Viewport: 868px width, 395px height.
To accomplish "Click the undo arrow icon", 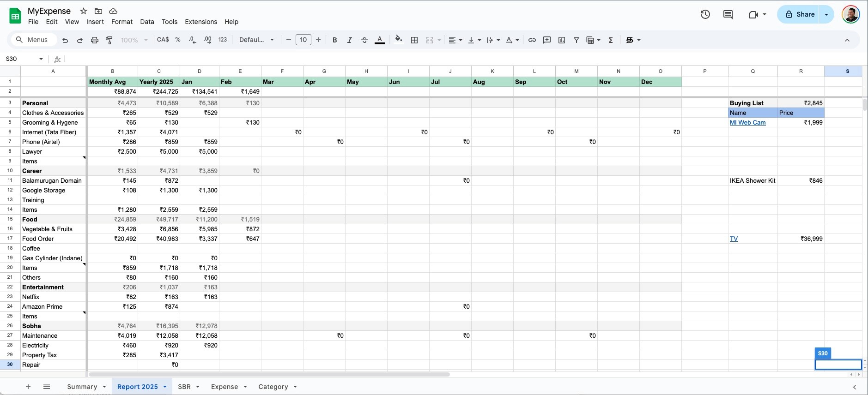I will pos(65,40).
